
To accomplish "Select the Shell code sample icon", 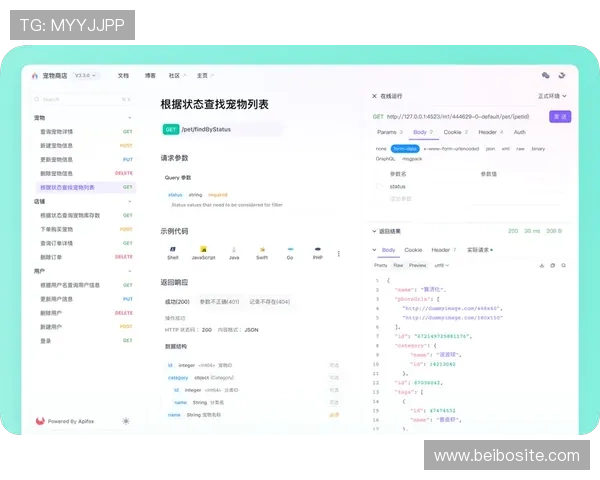I will [x=173, y=249].
